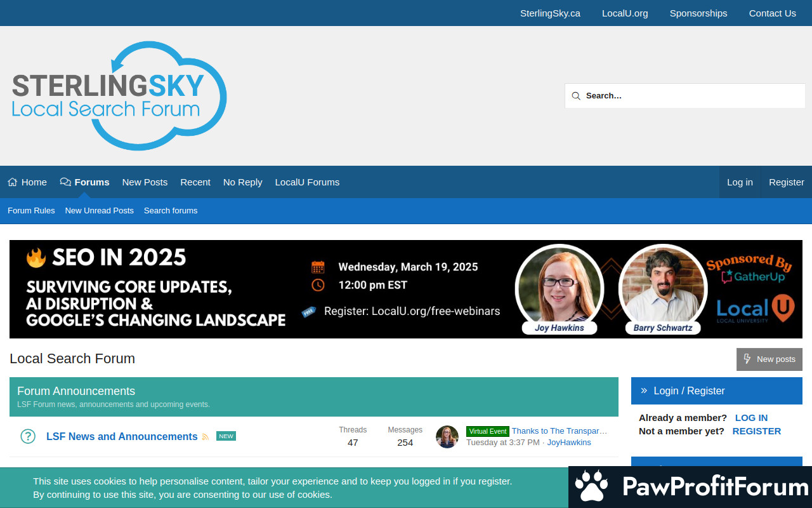This screenshot has height=508, width=812.
Task: Click the double-chevron icon beside Login / Register
Action: [644, 391]
